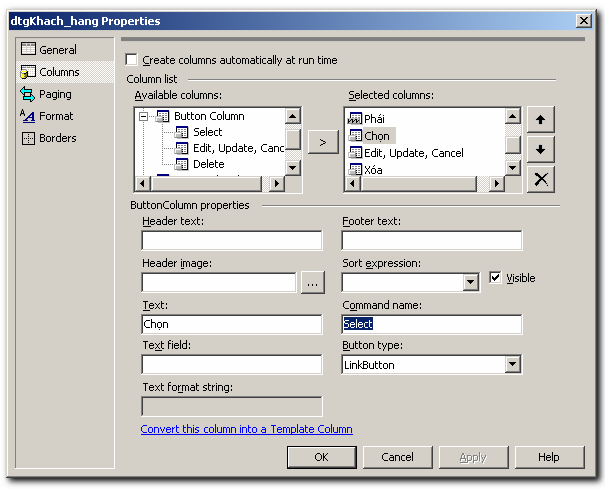
Task: Open the Borders page
Action: 57,138
